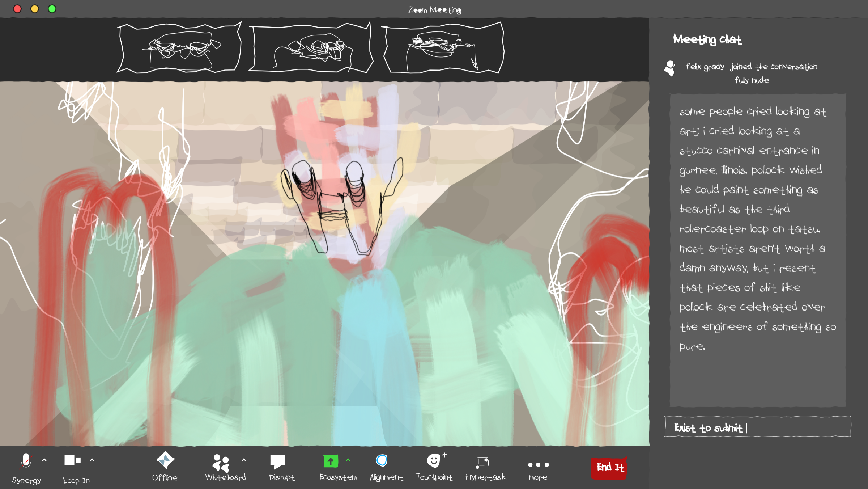This screenshot has width=868, height=489.
Task: Click the Alignment circle icon
Action: pos(382,460)
